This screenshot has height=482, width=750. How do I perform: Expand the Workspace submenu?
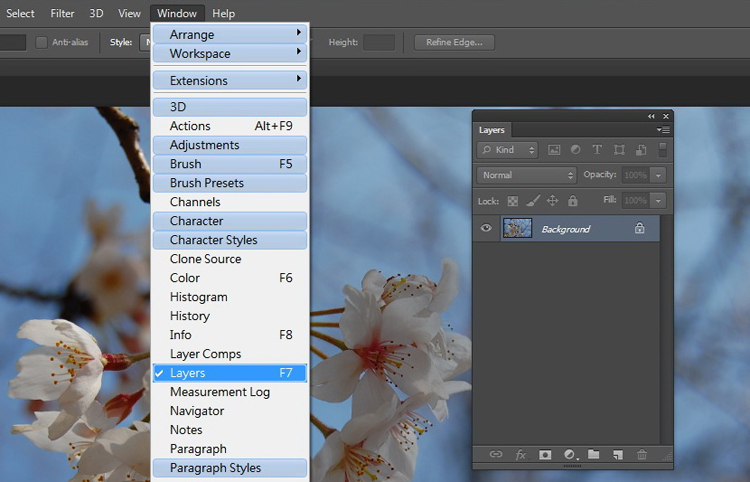[230, 54]
